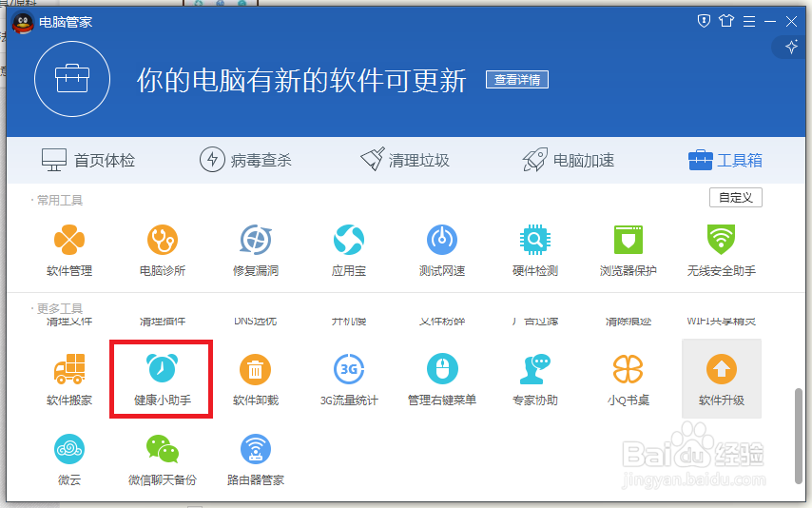
Task: Launch 软件卸载 tool
Action: point(256,380)
